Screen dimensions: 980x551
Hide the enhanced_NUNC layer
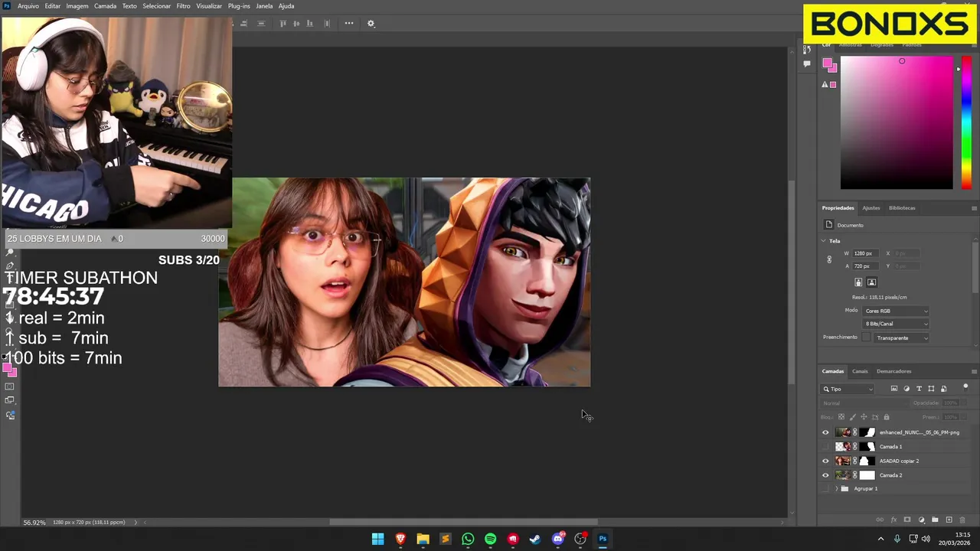(825, 432)
